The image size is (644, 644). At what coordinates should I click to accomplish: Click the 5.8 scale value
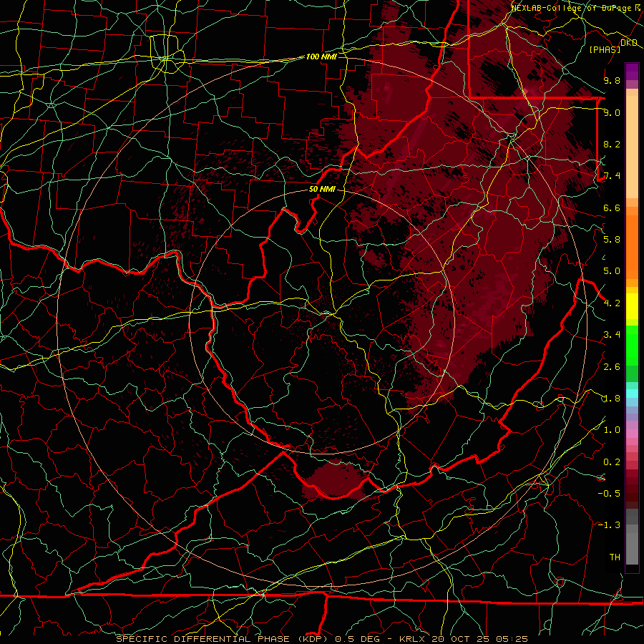pos(612,240)
